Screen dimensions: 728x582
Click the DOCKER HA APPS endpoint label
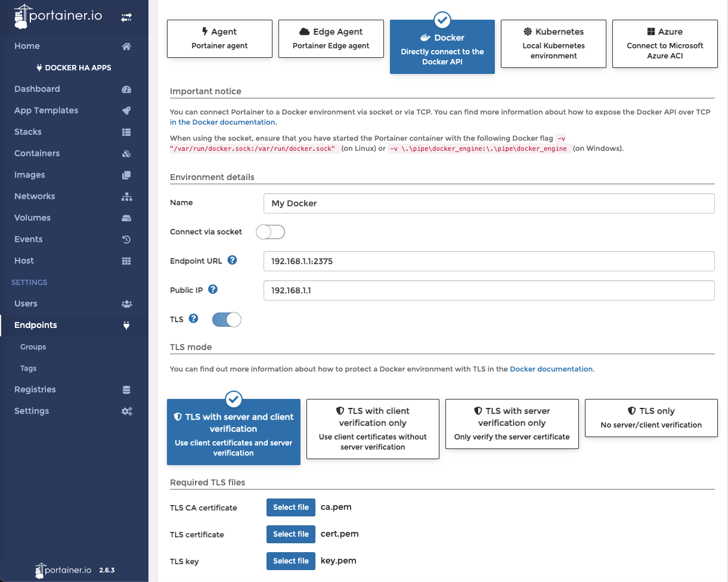pos(74,68)
